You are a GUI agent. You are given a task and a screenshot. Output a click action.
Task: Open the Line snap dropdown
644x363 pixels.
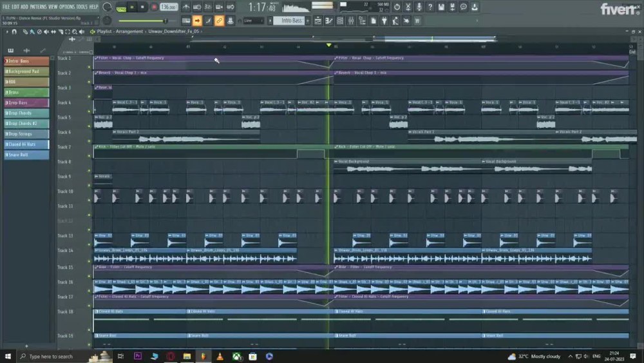pos(253,21)
